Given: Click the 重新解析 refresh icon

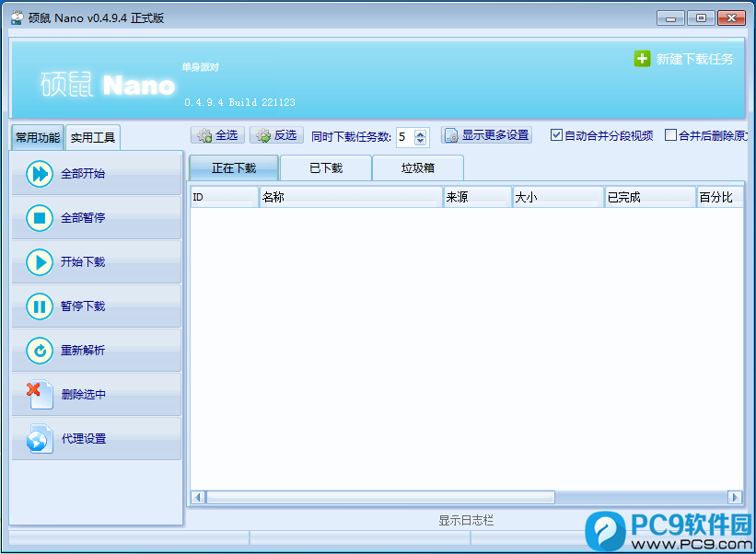Looking at the screenshot, I should coord(40,351).
